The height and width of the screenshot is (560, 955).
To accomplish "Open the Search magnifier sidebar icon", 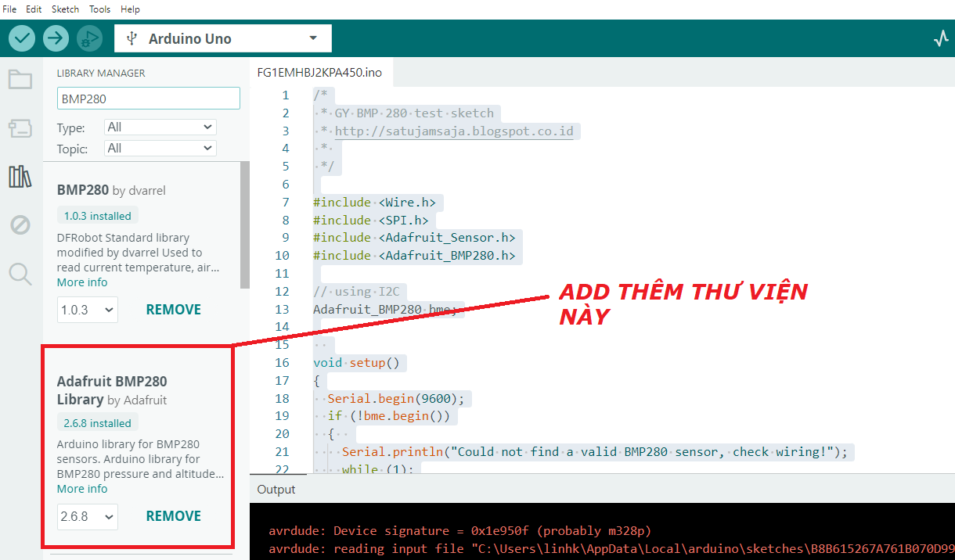I will (x=20, y=274).
